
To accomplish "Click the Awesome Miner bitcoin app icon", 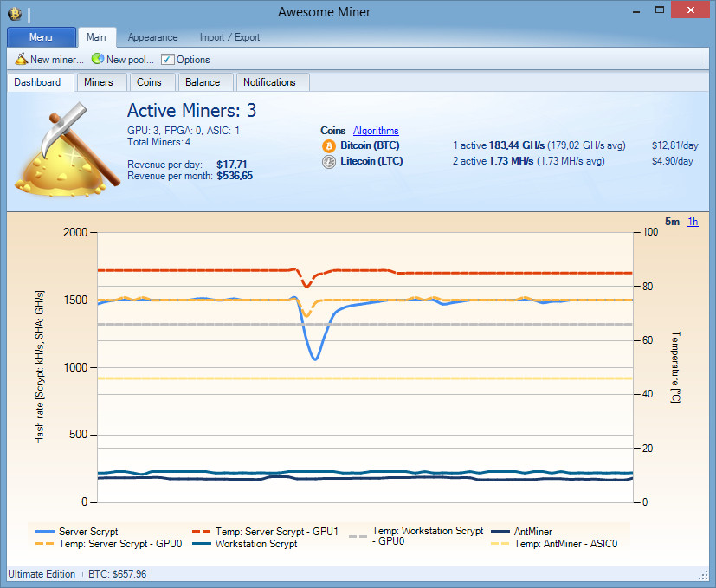I will pyautogui.click(x=15, y=13).
